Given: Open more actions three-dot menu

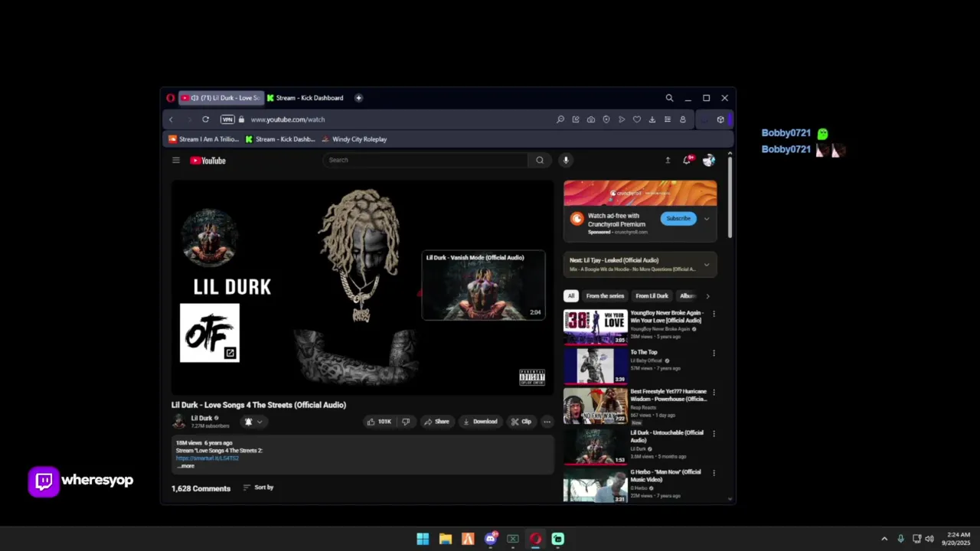Looking at the screenshot, I should tap(547, 422).
